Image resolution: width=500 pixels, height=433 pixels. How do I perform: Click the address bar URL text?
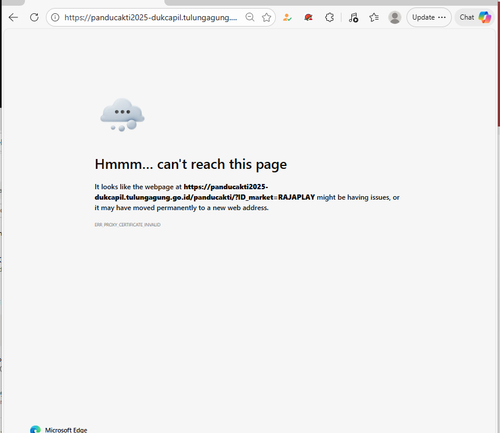(151, 17)
